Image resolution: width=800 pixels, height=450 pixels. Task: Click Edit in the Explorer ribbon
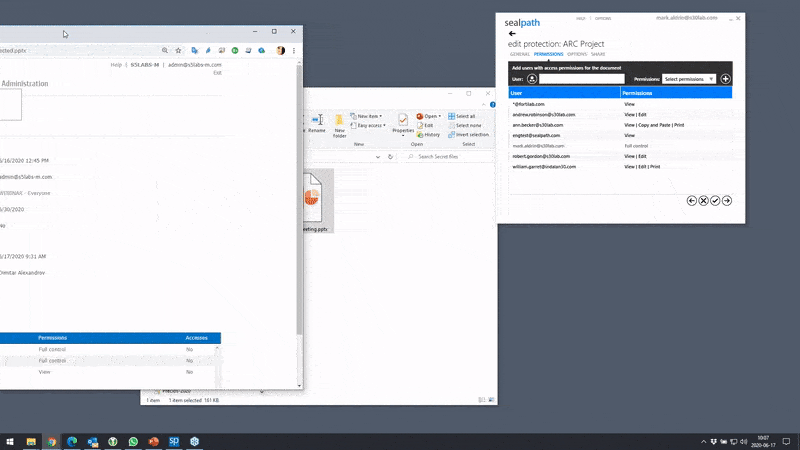point(425,126)
